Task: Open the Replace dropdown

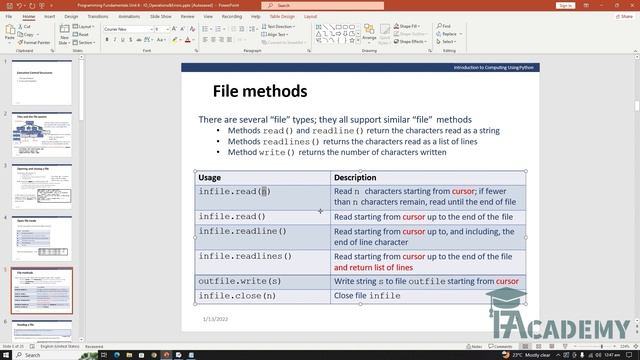Action: tap(449, 34)
